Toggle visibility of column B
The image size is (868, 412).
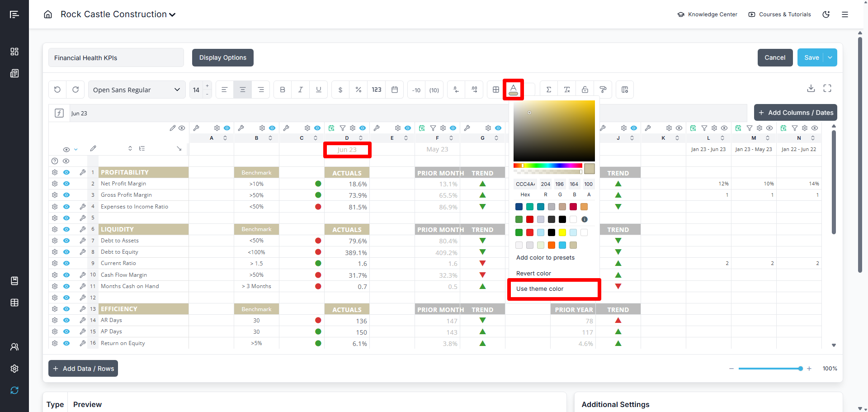[272, 128]
